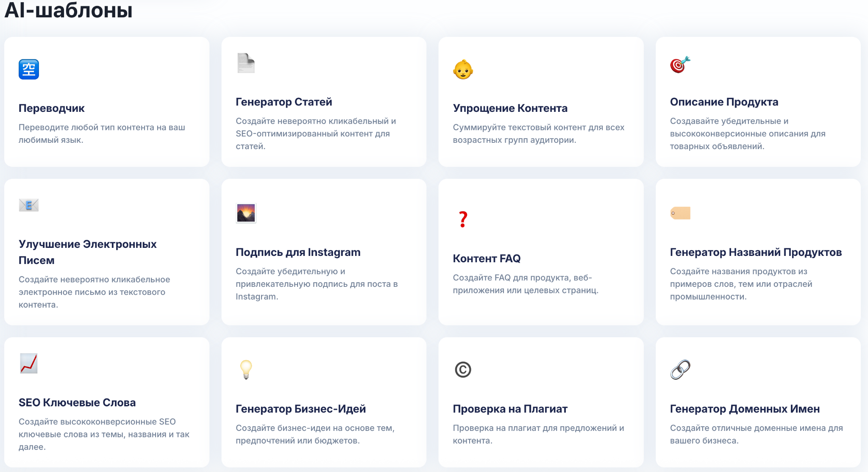Viewport: 868px width, 472px height.
Task: Select SEO Ключевые Слова title
Action: tap(77, 403)
